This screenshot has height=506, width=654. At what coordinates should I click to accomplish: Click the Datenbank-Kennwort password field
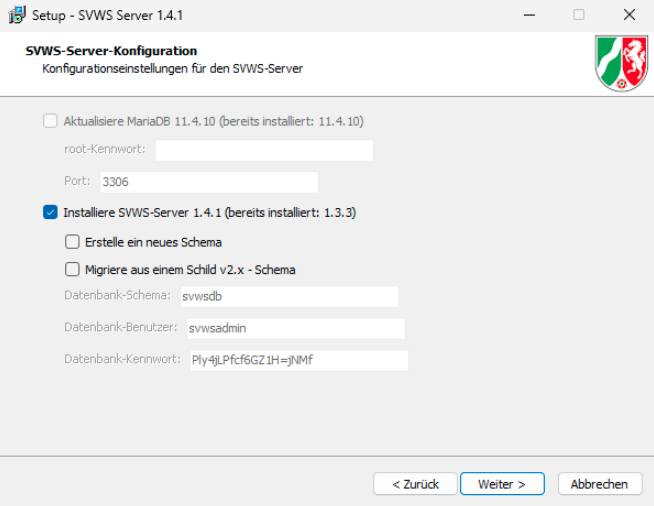click(x=299, y=360)
